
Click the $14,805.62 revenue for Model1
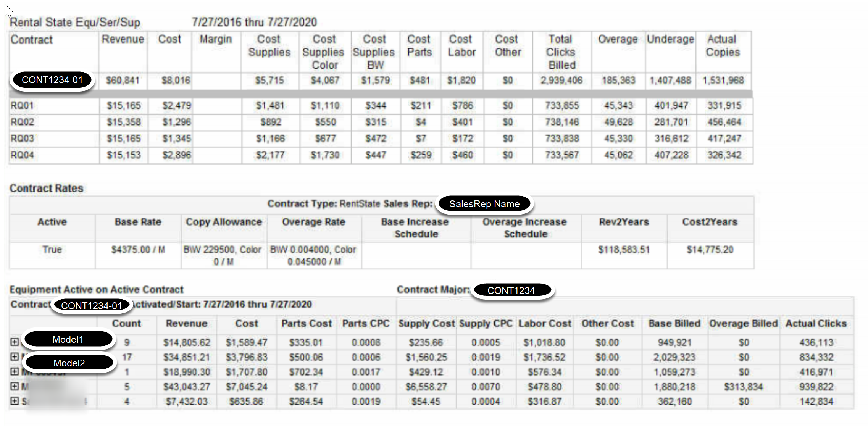187,342
